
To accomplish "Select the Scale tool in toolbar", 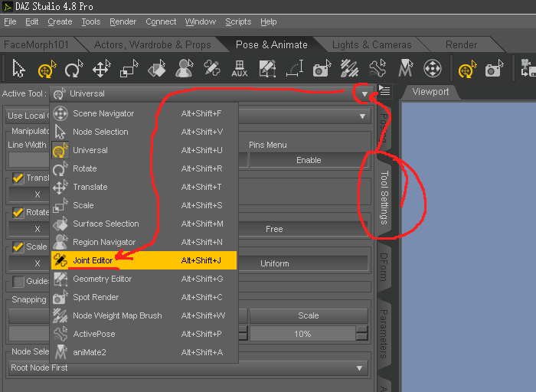I will click(129, 68).
